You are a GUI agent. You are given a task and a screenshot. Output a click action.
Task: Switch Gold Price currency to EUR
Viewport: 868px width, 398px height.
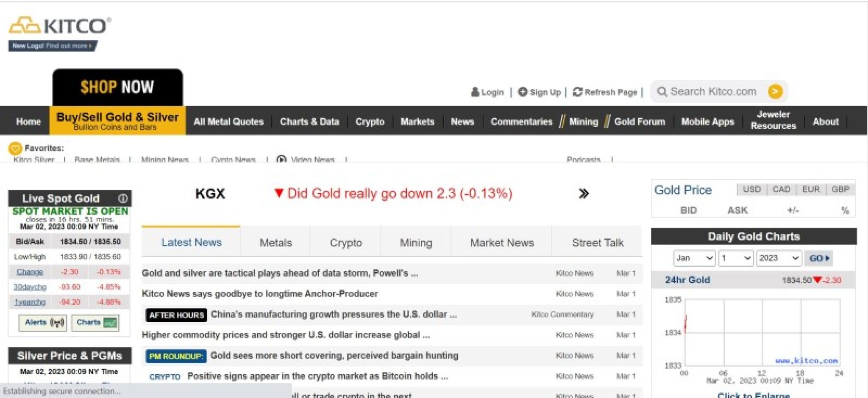coord(812,189)
